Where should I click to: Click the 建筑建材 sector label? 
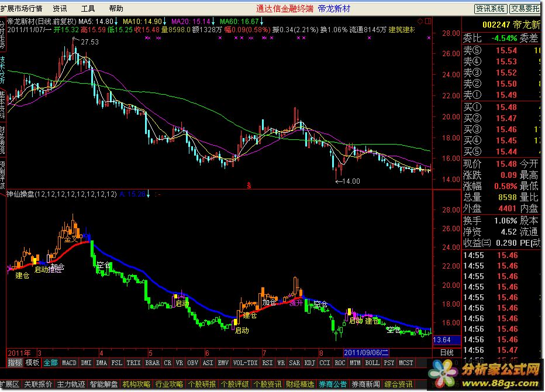click(x=402, y=30)
